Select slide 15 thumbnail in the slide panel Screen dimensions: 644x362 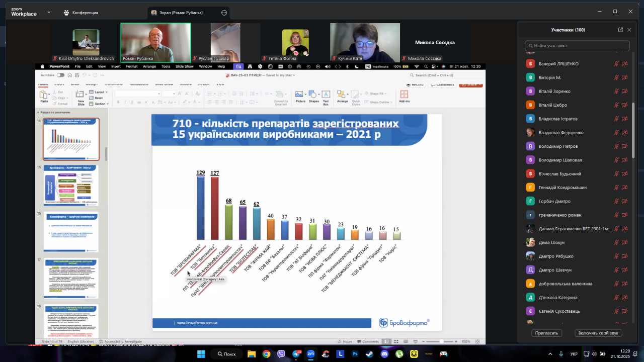click(x=71, y=185)
